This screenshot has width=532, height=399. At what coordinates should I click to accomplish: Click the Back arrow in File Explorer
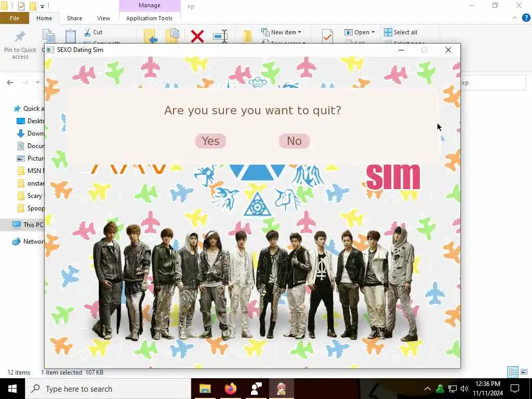[x=10, y=83]
